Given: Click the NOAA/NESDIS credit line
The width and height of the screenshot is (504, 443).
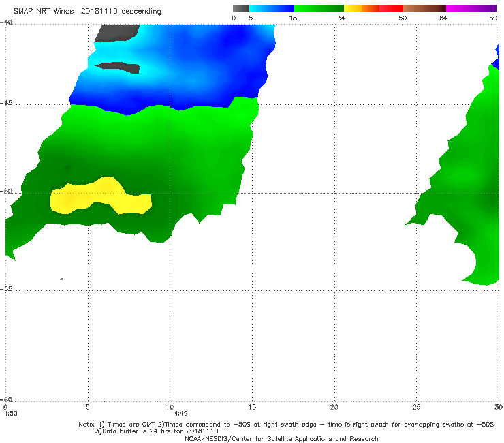Looking at the screenshot, I should (x=281, y=438).
